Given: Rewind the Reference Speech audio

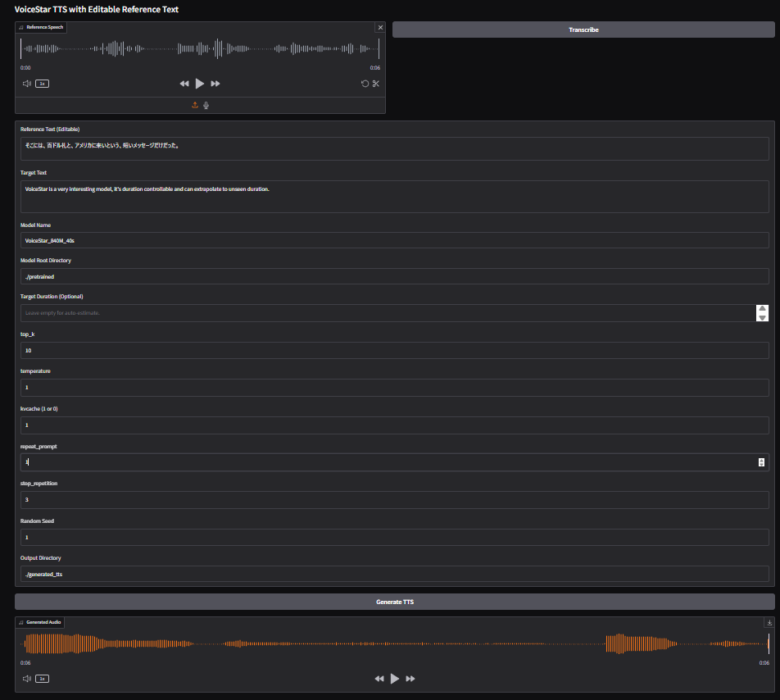Looking at the screenshot, I should click(x=184, y=84).
